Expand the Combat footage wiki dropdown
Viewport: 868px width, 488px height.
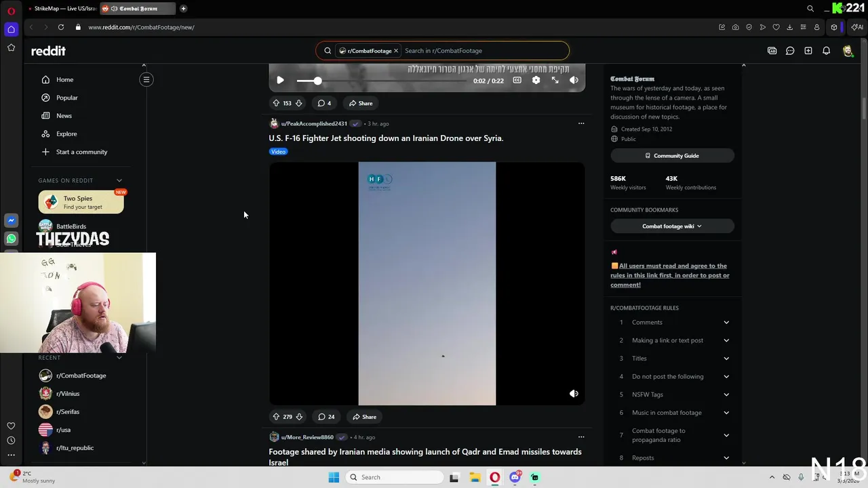[x=672, y=226]
